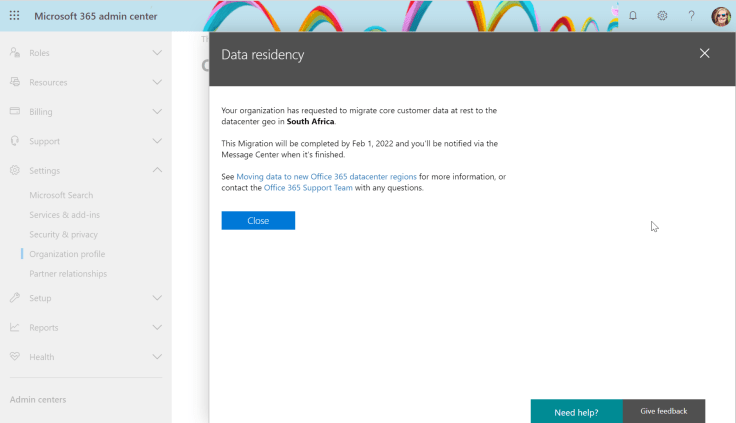Click the Billing card icon
The image size is (736, 423).
click(x=15, y=111)
